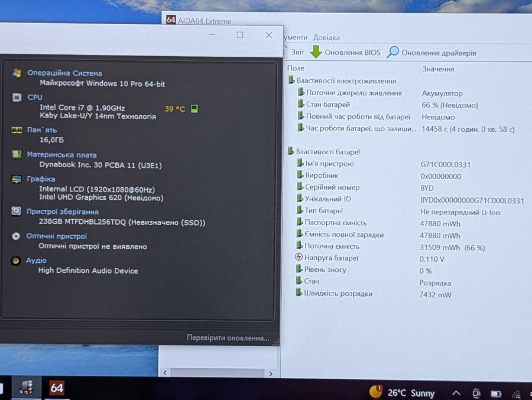Click the Значення column header

[x=437, y=69]
